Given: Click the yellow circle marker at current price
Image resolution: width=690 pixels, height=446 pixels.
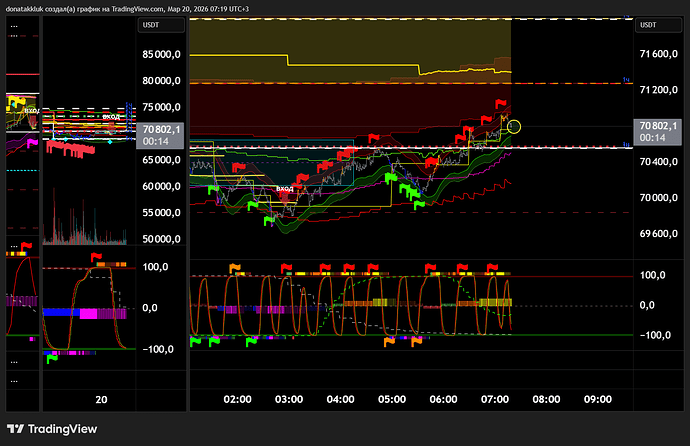Looking at the screenshot, I should coord(514,126).
